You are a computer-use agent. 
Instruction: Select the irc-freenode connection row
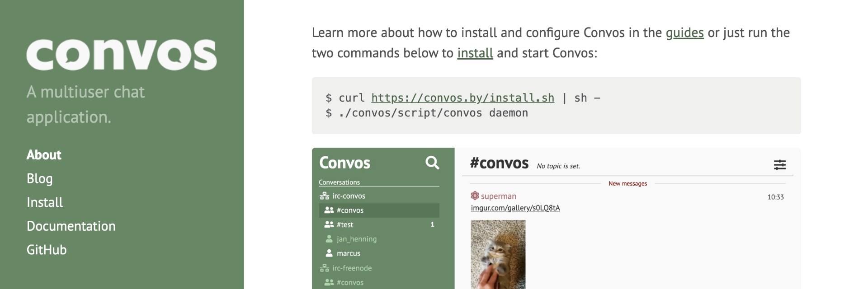pos(379,268)
